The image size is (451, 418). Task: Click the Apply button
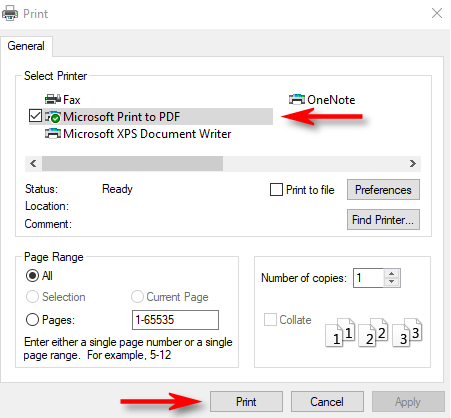pyautogui.click(x=408, y=402)
